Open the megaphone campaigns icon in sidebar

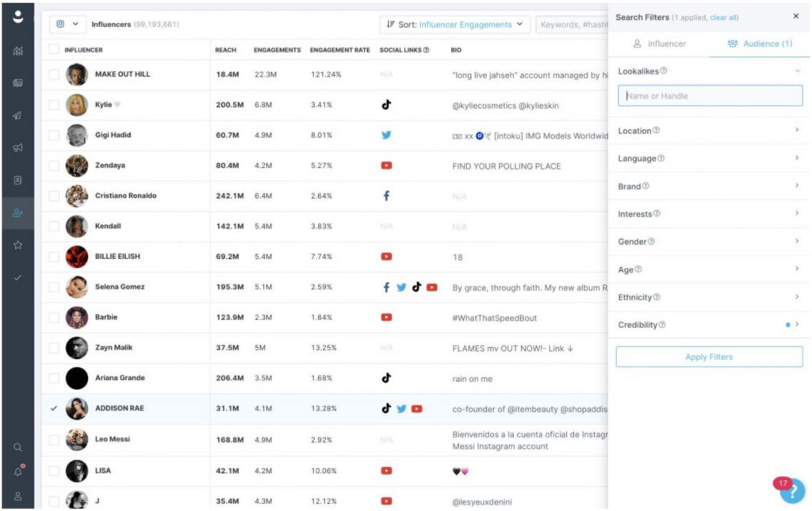click(x=17, y=147)
